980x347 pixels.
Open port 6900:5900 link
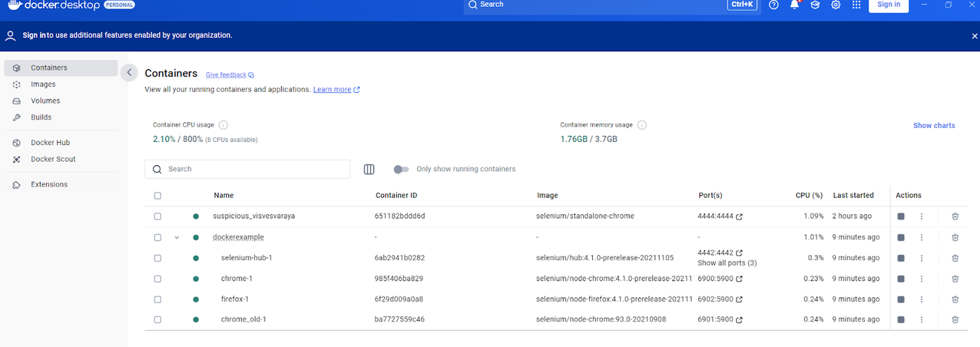tap(720, 278)
